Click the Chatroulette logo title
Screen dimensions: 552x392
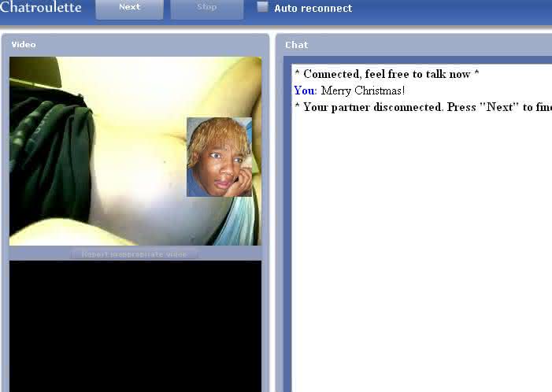[x=40, y=7]
